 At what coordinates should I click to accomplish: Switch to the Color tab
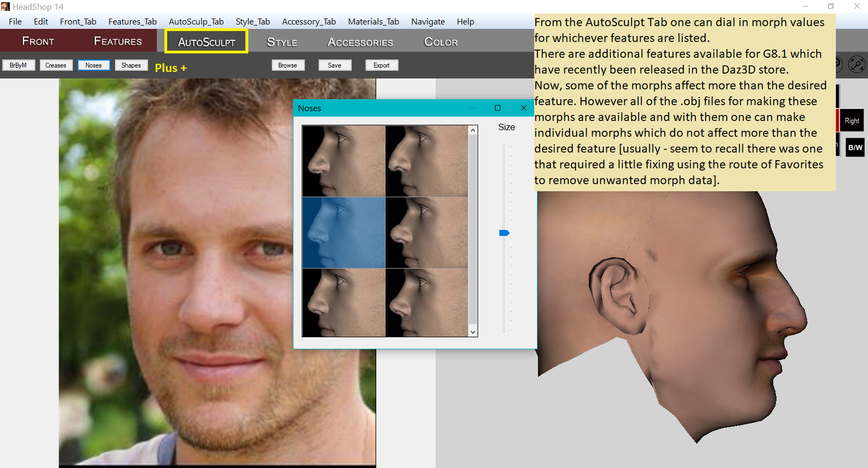441,42
